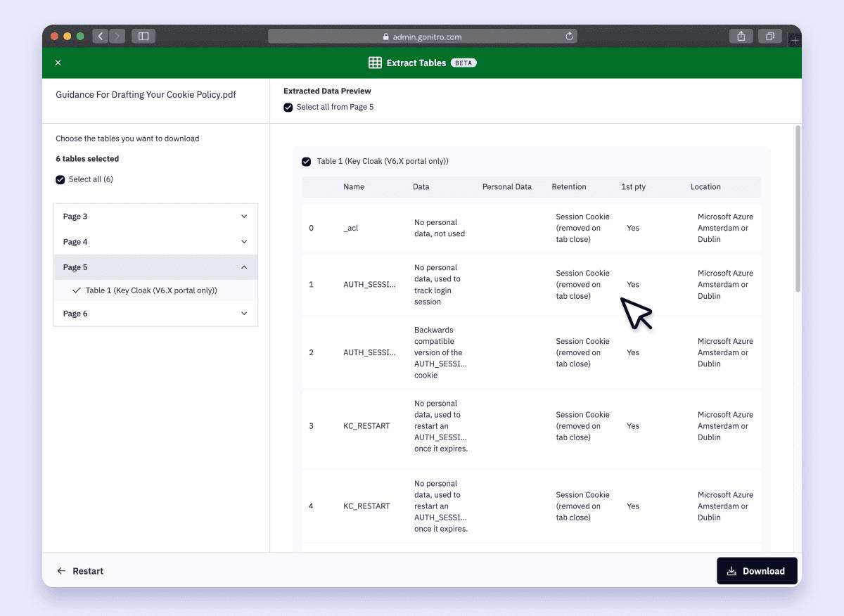
Task: Download the selected tables
Action: tap(757, 571)
